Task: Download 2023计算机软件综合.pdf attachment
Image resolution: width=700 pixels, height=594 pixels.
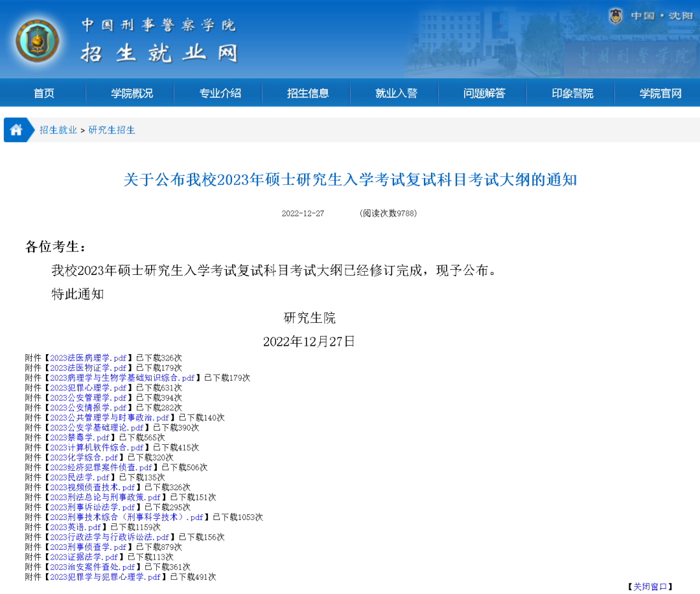Action: click(97, 447)
